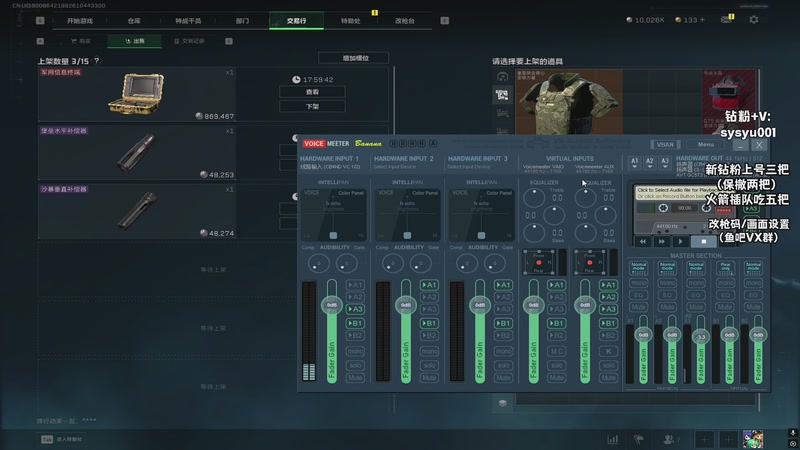Click the 增加槽位 button

coord(354,58)
